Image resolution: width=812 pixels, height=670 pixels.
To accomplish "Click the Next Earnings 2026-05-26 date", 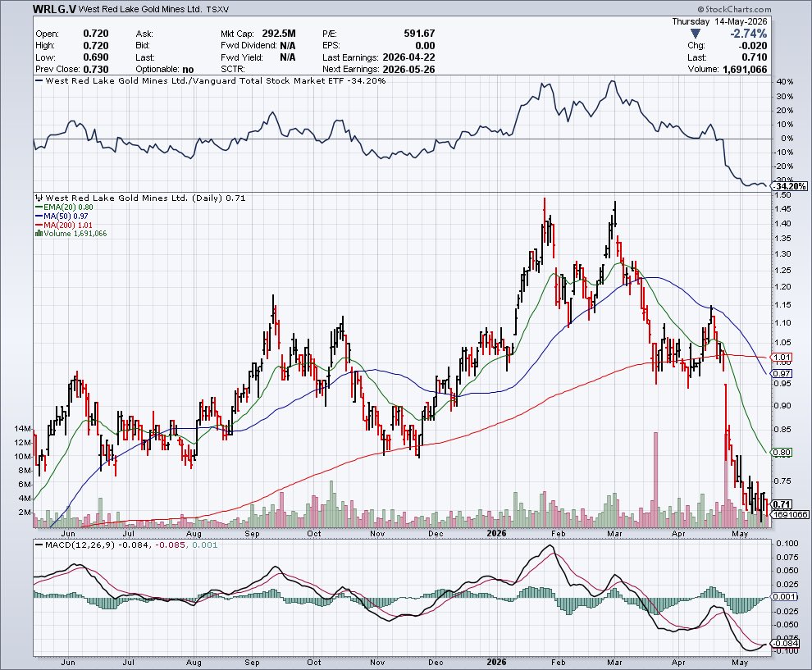I will tap(408, 70).
